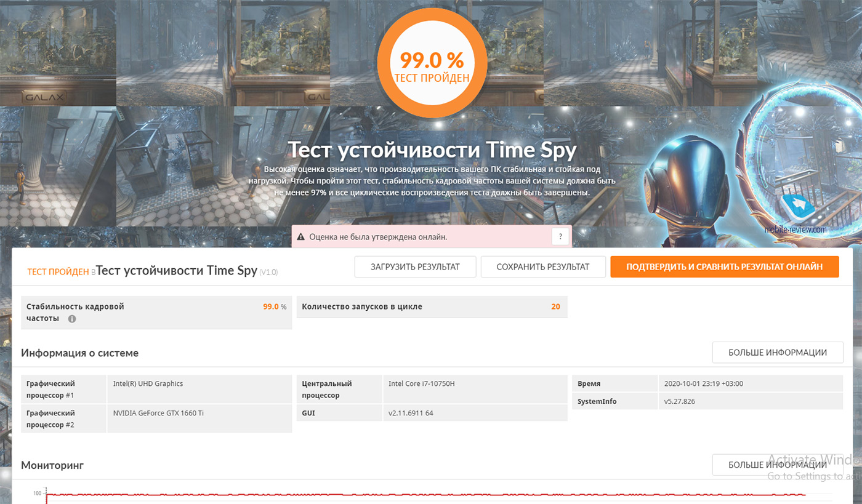The height and width of the screenshot is (504, 862).
Task: Click СОХРАНИТЬ РЕЗУЛЬТАТ button
Action: coord(543,267)
